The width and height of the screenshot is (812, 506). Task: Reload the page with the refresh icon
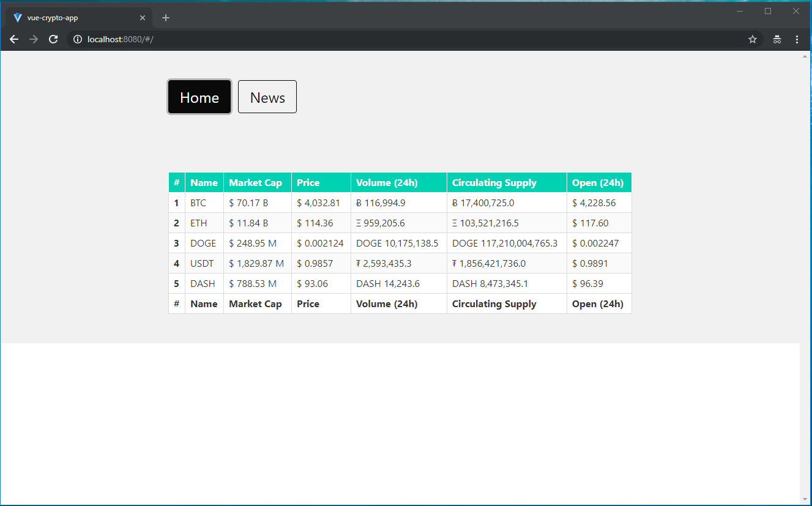(53, 39)
